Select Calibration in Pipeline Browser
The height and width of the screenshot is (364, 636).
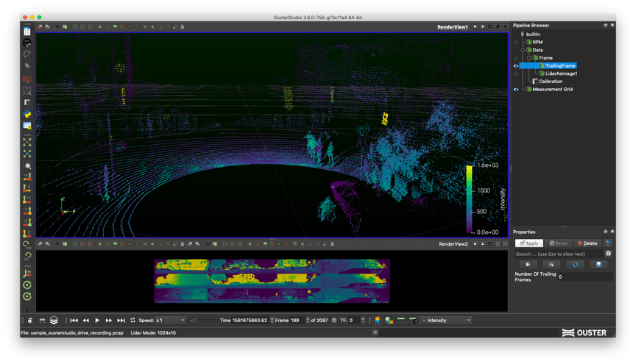click(x=551, y=82)
